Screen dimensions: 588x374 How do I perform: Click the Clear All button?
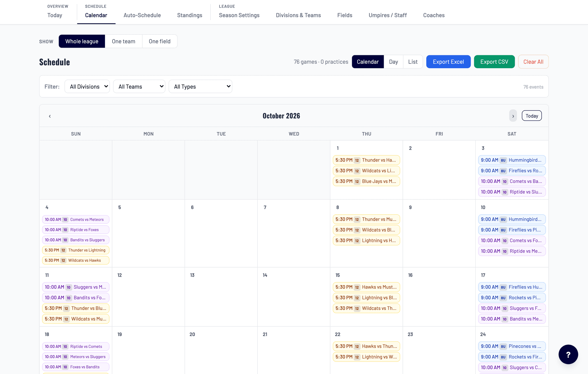point(533,62)
